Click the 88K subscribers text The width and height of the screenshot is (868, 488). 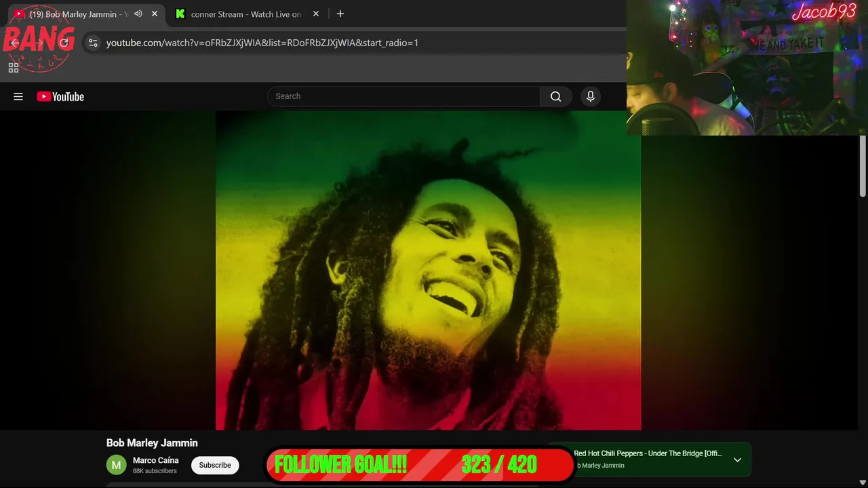[155, 471]
